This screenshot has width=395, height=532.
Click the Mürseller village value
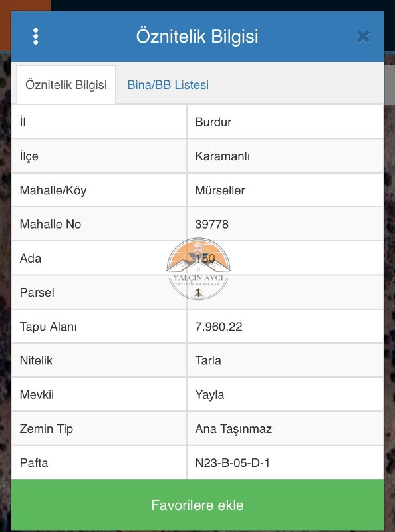(x=220, y=190)
